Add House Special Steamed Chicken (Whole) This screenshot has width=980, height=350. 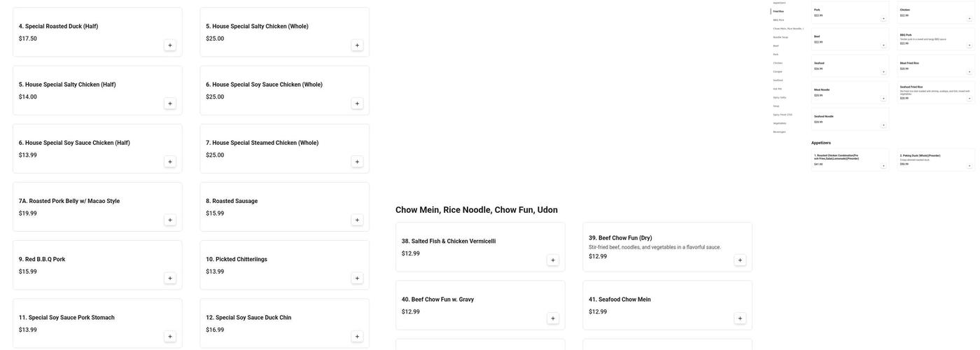pyautogui.click(x=357, y=162)
